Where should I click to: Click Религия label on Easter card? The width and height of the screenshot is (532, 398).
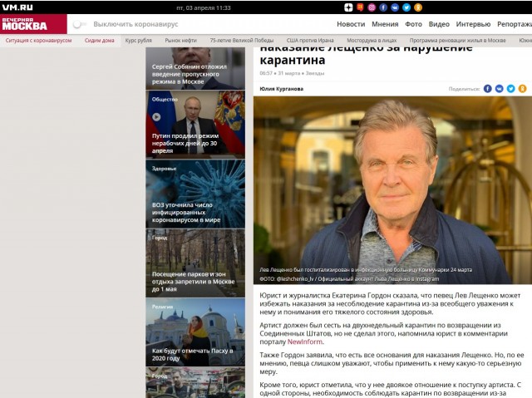point(163,307)
